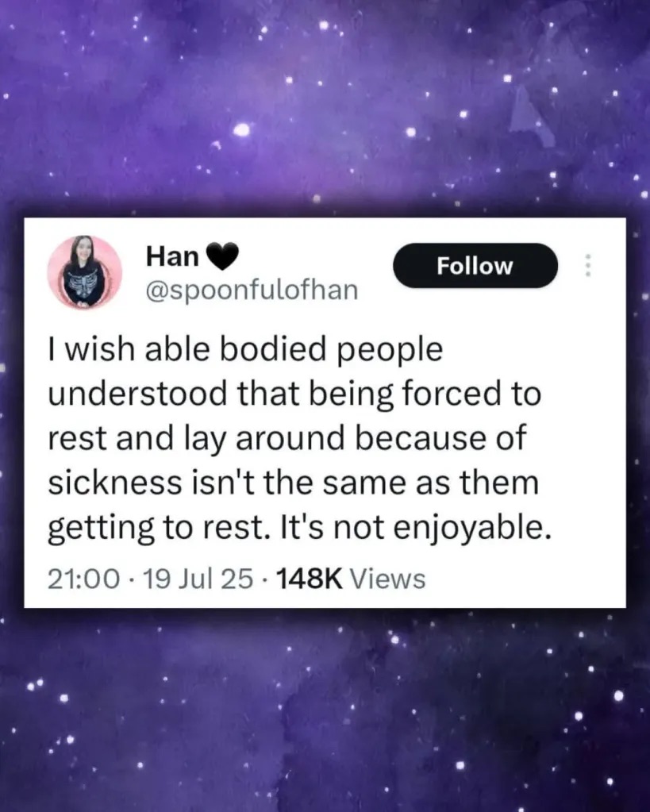Open Han's profile picture avatar

(84, 272)
